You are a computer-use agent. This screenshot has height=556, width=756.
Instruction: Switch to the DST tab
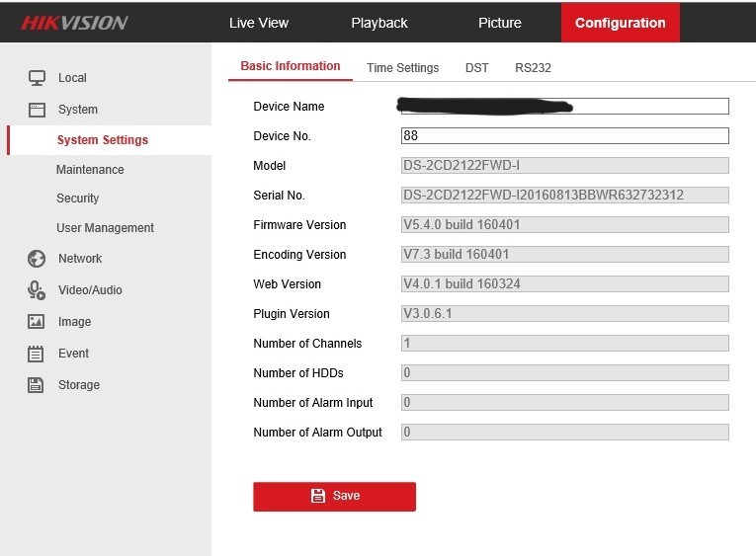(x=477, y=68)
